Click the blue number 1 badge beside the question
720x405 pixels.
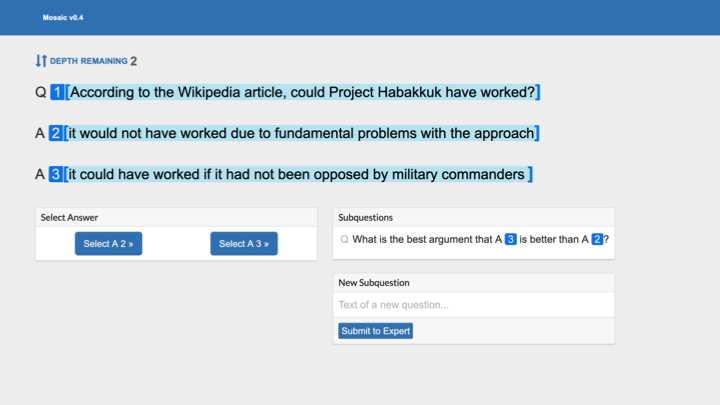(x=58, y=93)
